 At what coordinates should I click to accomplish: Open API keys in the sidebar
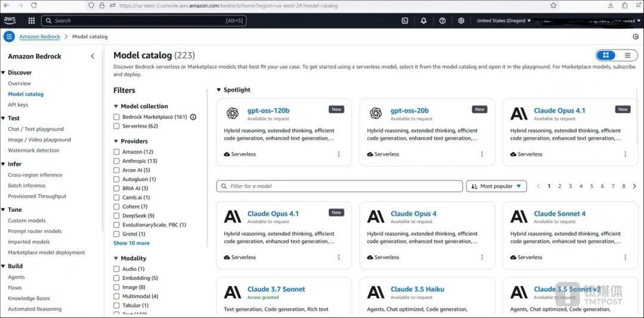18,105
